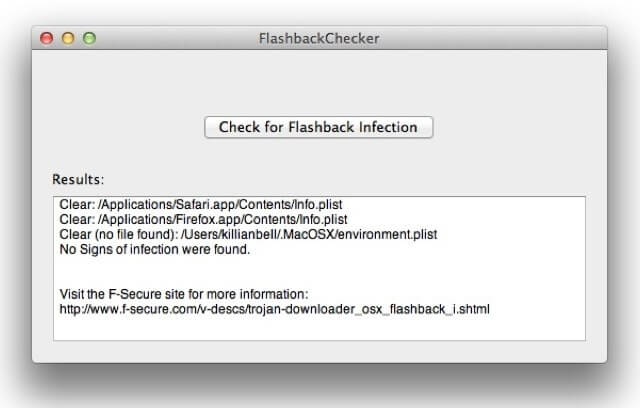The width and height of the screenshot is (640, 408).
Task: Click the 'Visit the F-Secure site' line
Action: pos(184,294)
